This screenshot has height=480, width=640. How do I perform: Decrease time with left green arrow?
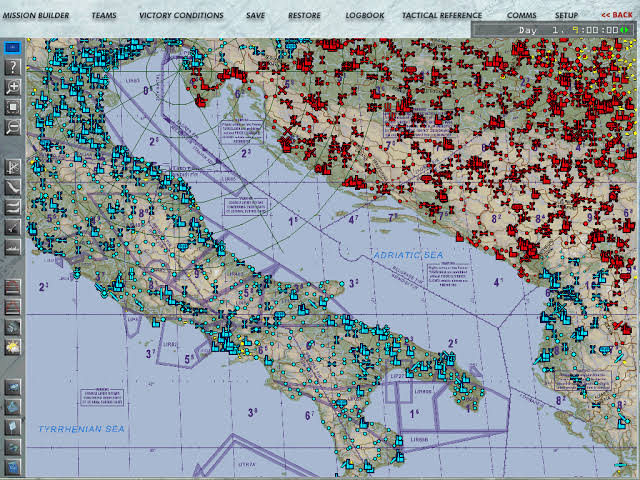click(x=622, y=30)
